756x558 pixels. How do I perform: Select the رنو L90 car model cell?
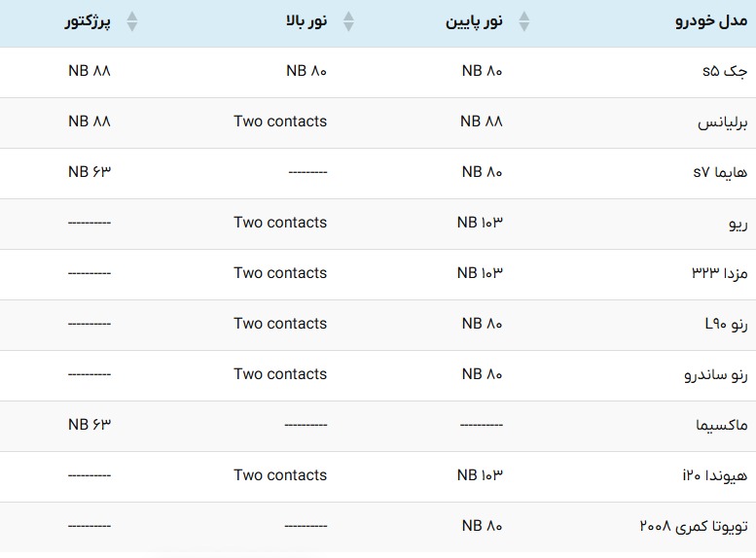(x=726, y=324)
